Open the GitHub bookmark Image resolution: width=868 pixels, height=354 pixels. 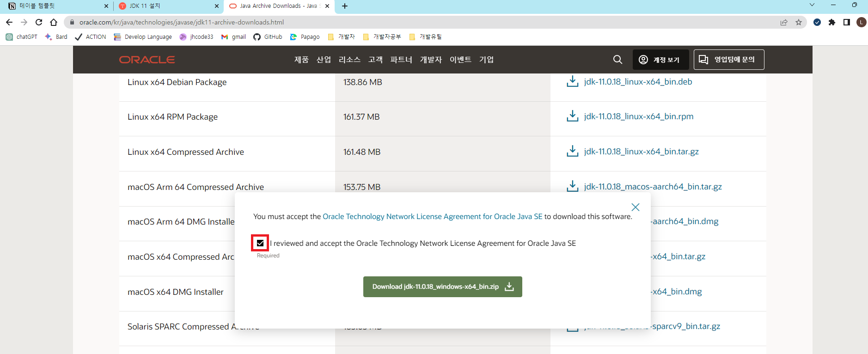pos(268,37)
